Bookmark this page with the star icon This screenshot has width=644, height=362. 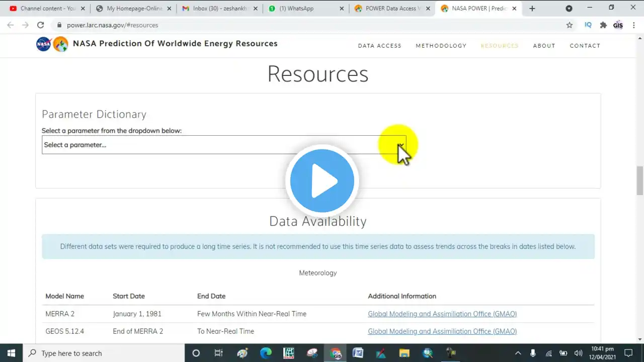[x=570, y=25]
